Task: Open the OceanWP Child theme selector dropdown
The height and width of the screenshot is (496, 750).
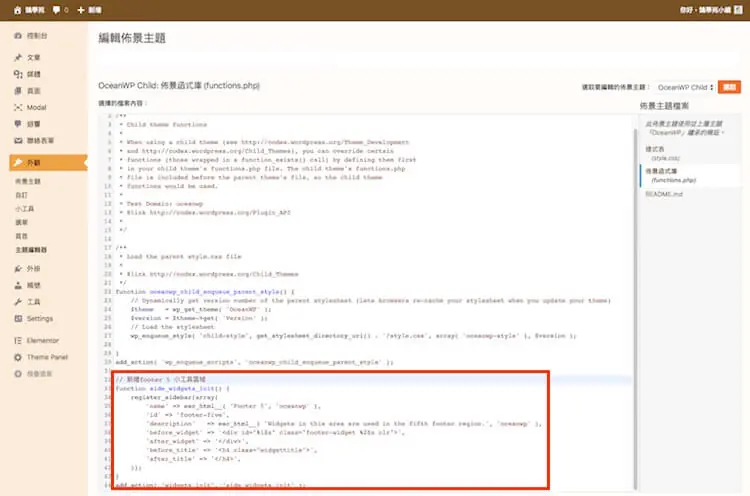Action: pos(685,87)
